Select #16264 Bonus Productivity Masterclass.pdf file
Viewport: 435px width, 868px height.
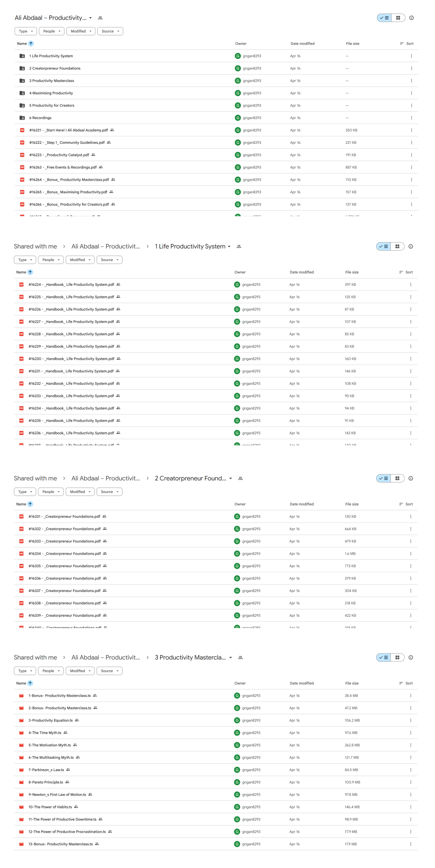[216, 180]
